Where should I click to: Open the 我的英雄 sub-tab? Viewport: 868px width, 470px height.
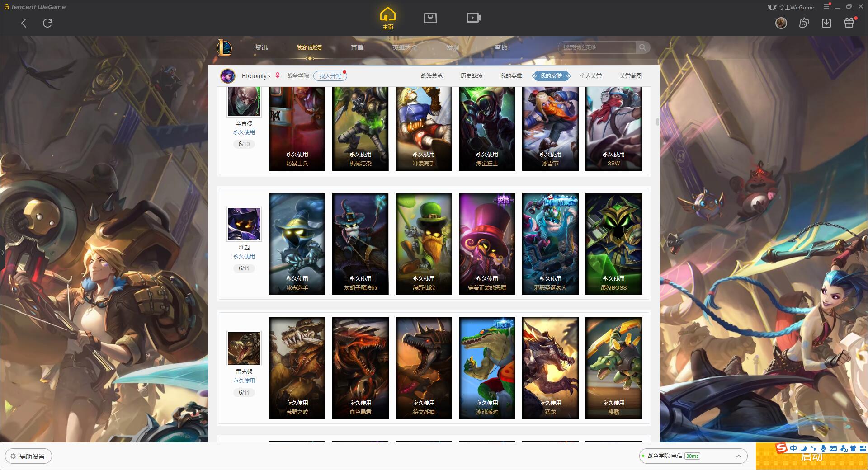tap(511, 76)
